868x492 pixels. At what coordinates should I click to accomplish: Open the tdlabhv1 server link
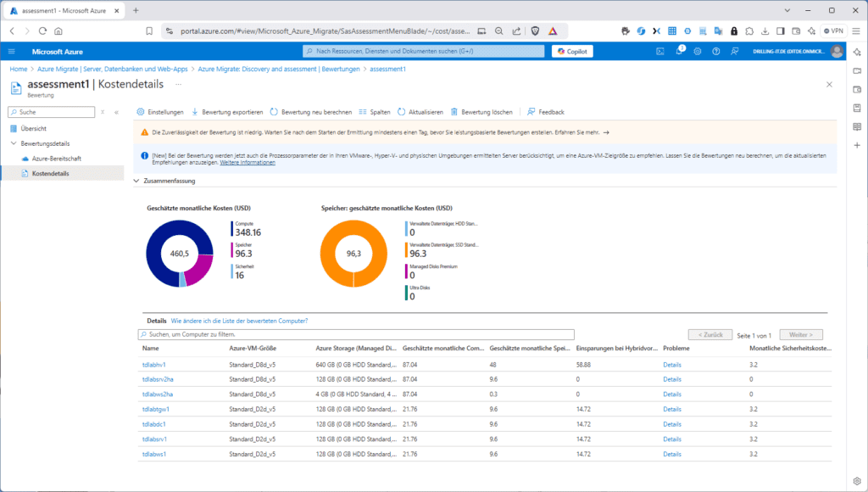coord(154,365)
